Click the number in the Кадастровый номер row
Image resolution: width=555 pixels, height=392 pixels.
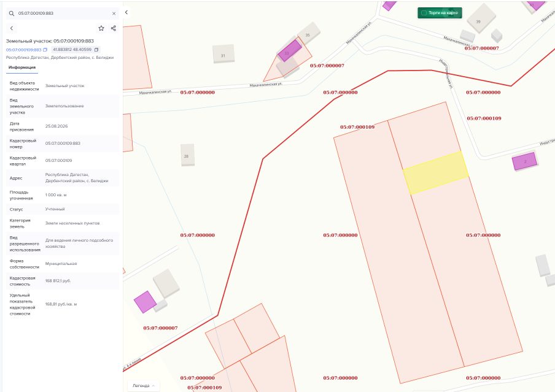[x=63, y=144]
